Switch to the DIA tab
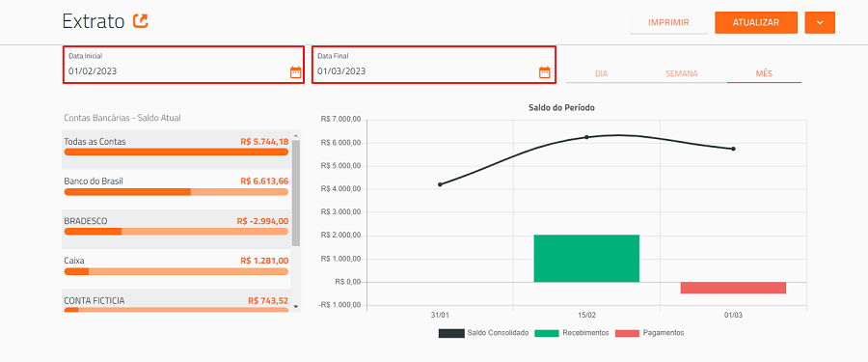868x362 pixels. point(601,73)
